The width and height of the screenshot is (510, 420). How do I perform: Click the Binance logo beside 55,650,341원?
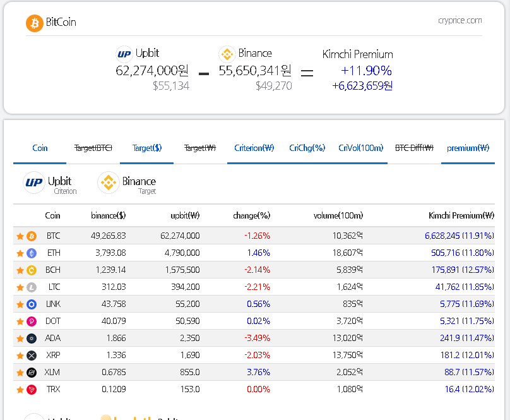[x=227, y=54]
